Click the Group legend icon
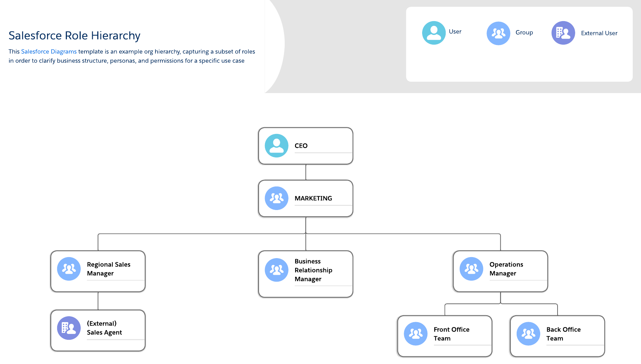The height and width of the screenshot is (364, 641). (498, 33)
